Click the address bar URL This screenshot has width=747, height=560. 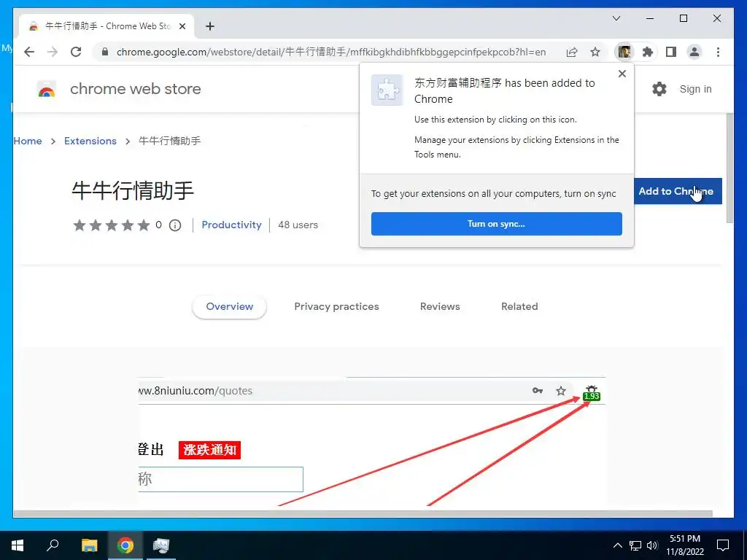click(331, 52)
